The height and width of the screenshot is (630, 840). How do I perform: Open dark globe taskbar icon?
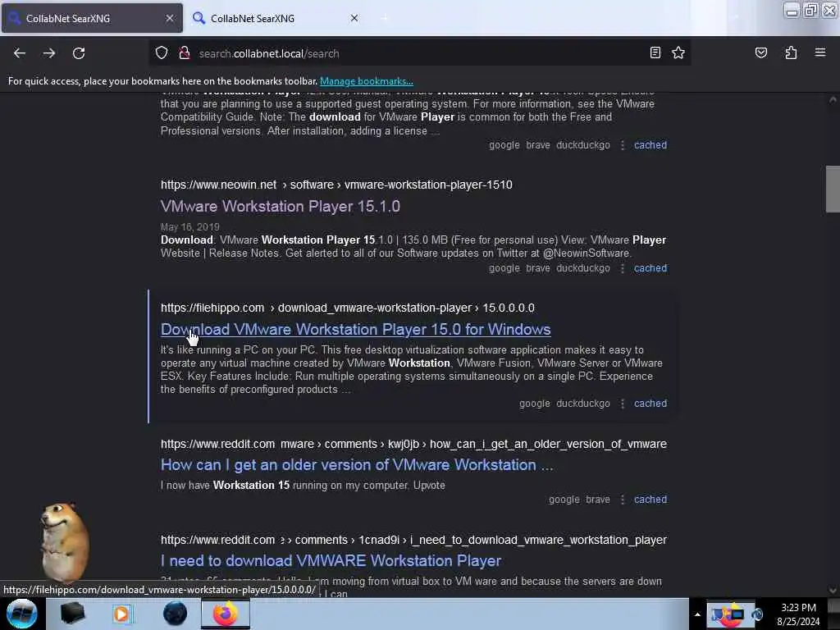click(176, 614)
